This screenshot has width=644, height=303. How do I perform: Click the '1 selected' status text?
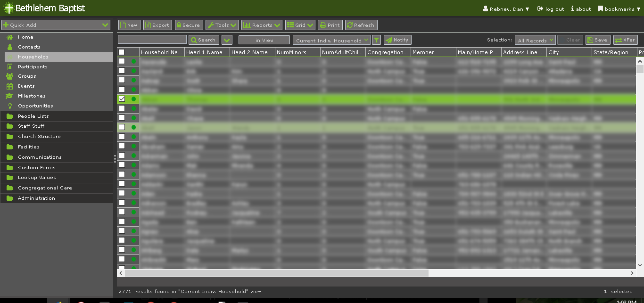point(618,292)
